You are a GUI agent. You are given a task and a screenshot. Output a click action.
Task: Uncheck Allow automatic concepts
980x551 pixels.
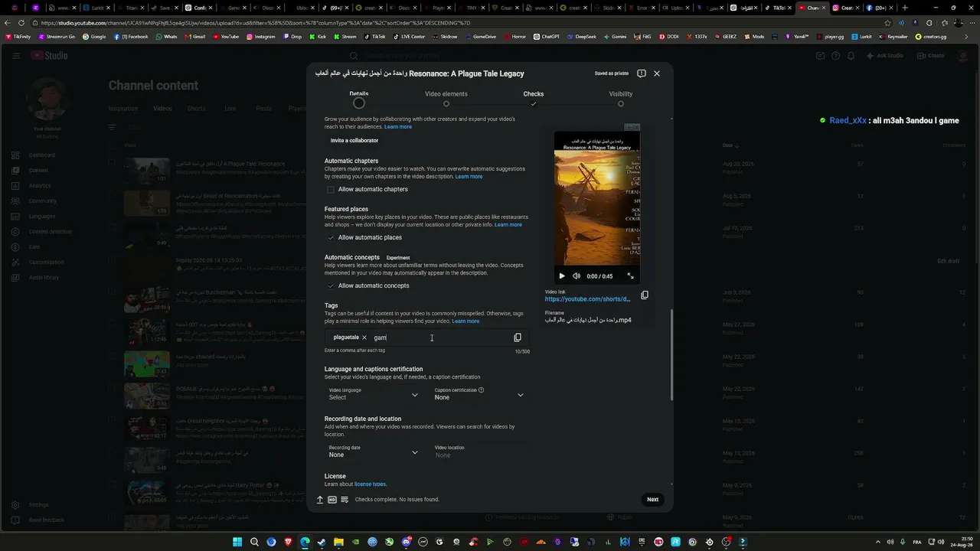coord(331,286)
